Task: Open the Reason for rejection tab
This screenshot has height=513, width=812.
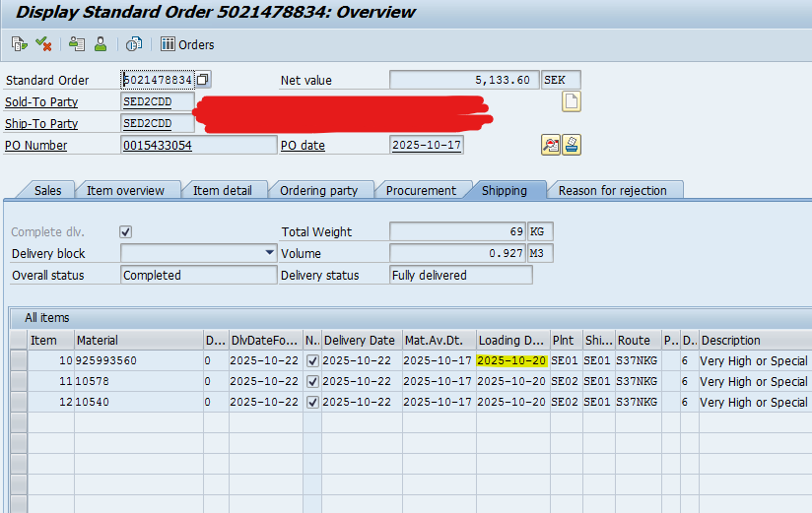Action: [613, 190]
